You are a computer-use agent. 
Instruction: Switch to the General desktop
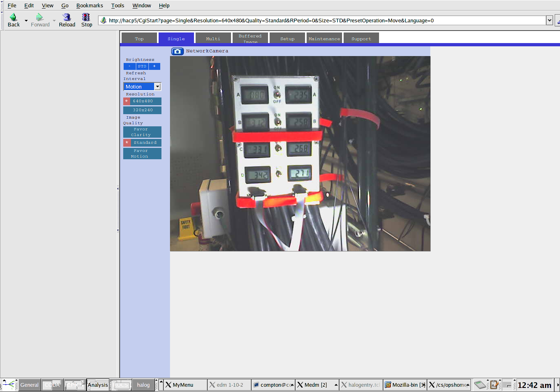click(29, 385)
